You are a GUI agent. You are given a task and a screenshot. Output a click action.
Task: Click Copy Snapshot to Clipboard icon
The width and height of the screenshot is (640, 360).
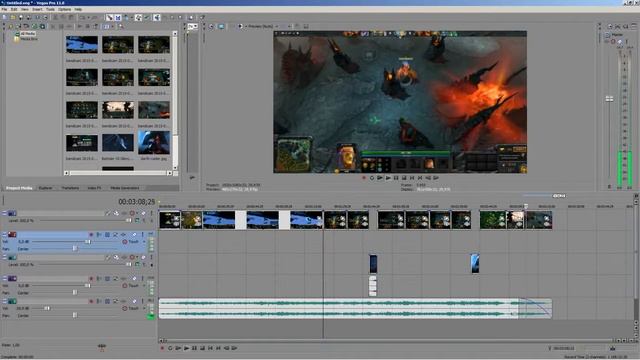(298, 27)
